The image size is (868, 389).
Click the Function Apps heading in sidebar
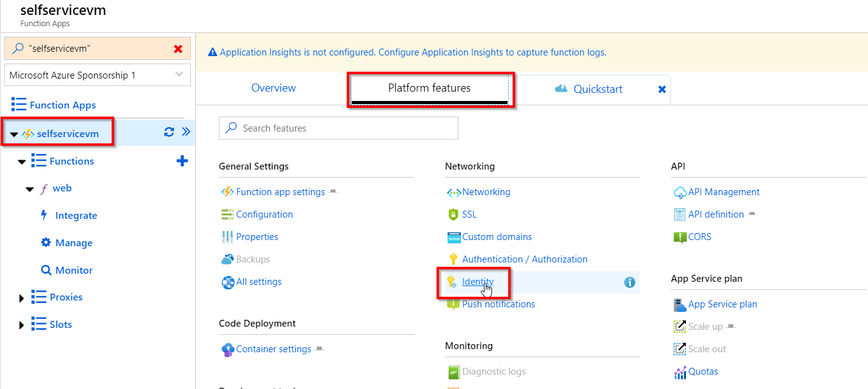point(63,105)
